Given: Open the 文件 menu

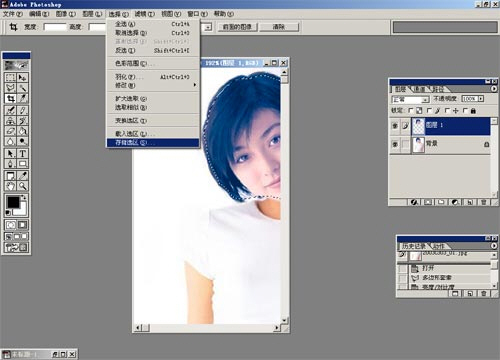Looking at the screenshot, I should pyautogui.click(x=13, y=14).
